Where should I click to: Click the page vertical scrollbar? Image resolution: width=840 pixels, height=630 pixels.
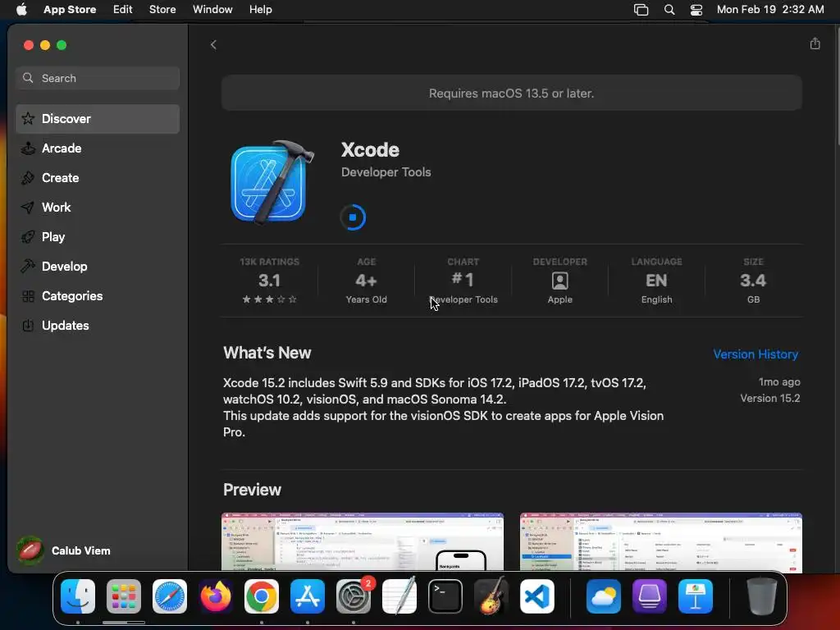[x=837, y=85]
